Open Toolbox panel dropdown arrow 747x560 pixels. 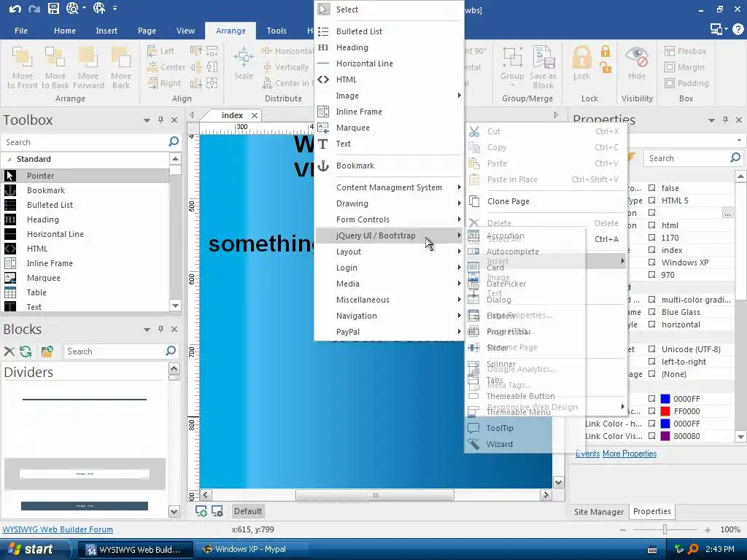pyautogui.click(x=147, y=120)
